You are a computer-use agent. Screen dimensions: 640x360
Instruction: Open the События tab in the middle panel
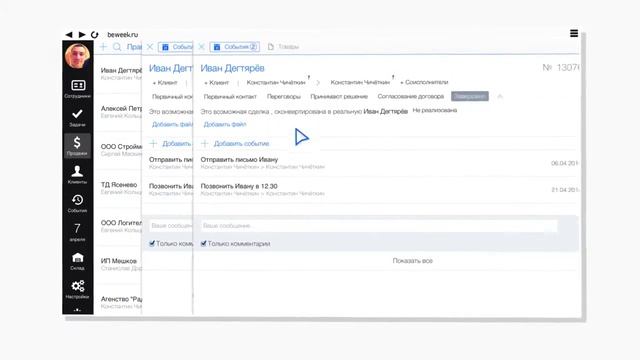176,47
